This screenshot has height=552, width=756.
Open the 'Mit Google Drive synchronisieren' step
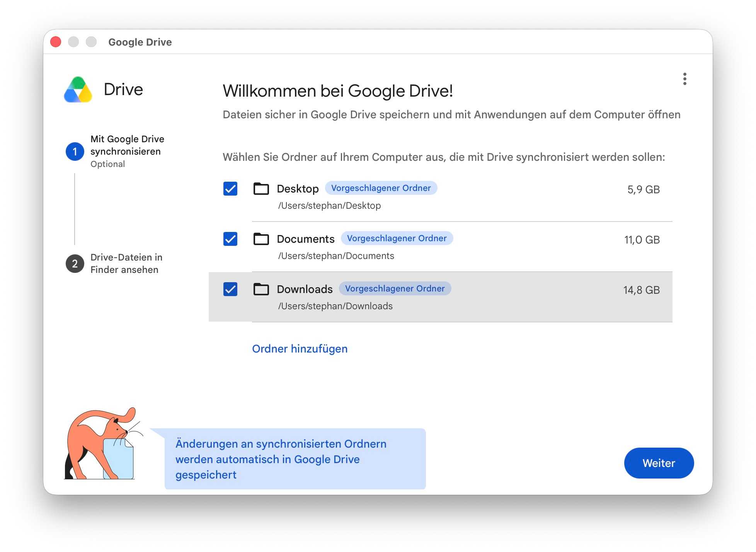coord(128,145)
